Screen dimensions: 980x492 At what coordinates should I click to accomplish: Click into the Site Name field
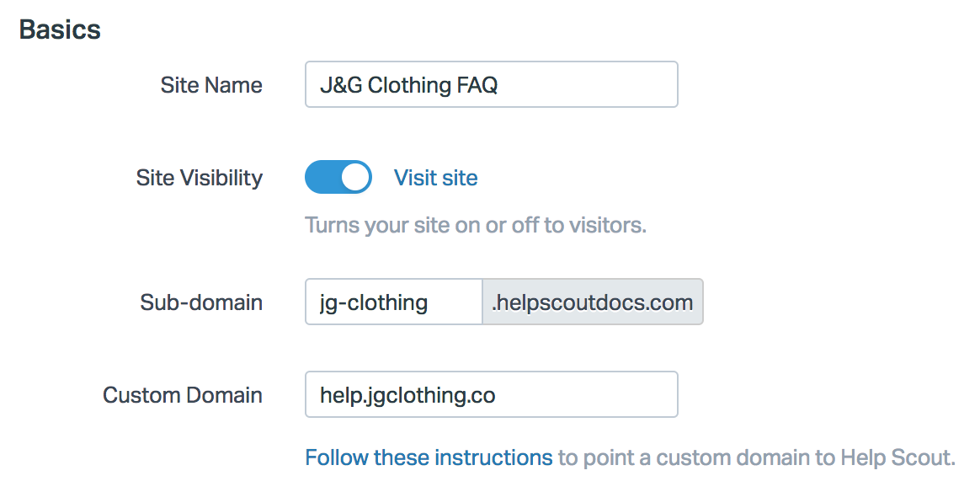(491, 84)
